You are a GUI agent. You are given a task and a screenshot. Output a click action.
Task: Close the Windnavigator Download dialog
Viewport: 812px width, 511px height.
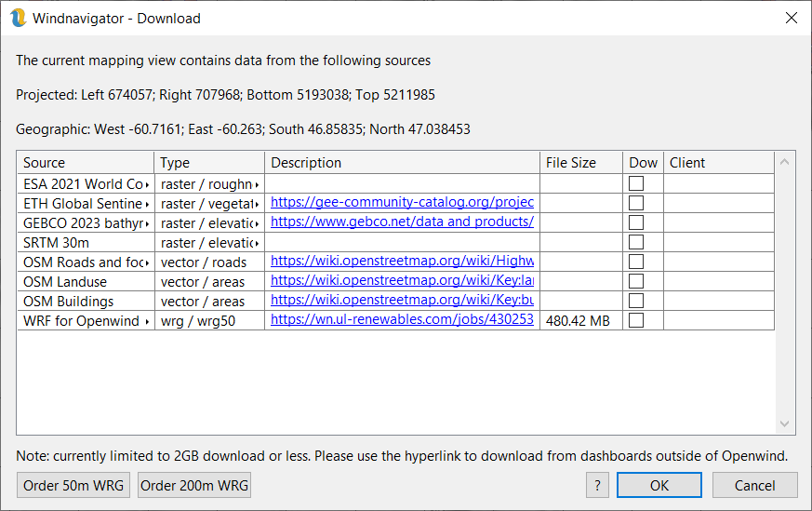coord(791,18)
